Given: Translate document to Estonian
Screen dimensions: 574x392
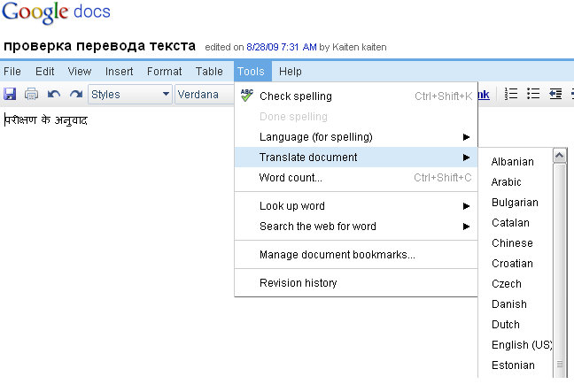Looking at the screenshot, I should (515, 365).
